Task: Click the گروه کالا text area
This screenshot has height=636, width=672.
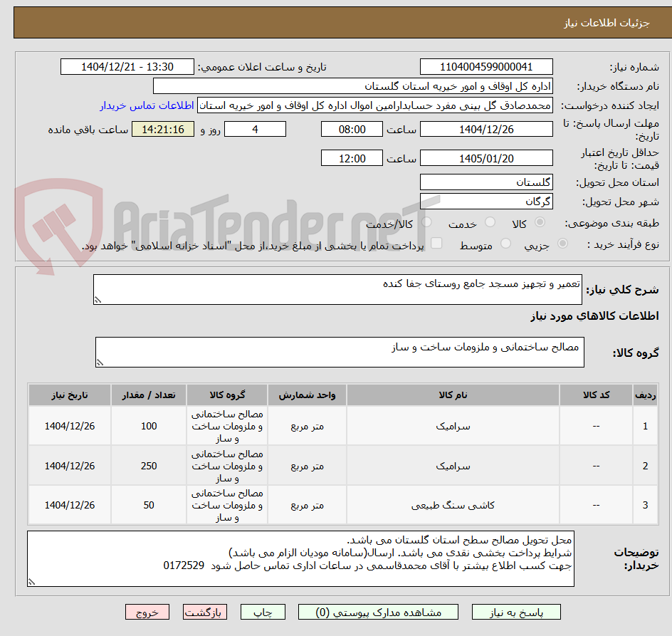Action: click(x=340, y=352)
